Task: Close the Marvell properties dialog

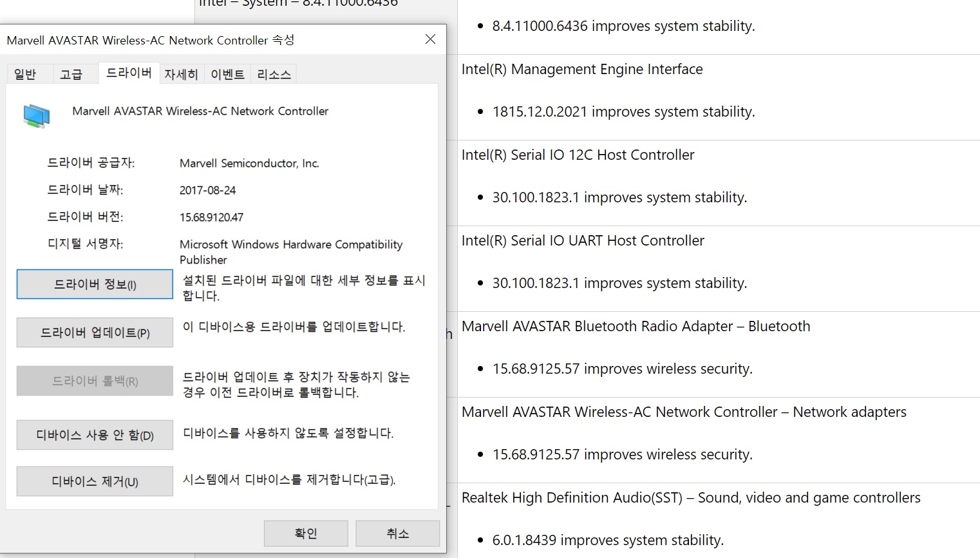Action: point(430,39)
